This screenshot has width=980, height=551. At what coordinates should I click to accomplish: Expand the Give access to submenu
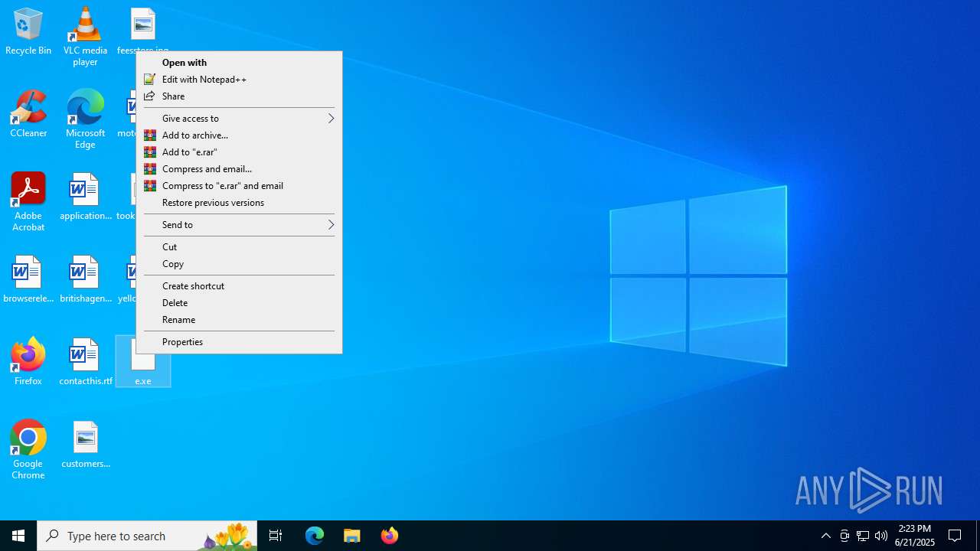(239, 119)
